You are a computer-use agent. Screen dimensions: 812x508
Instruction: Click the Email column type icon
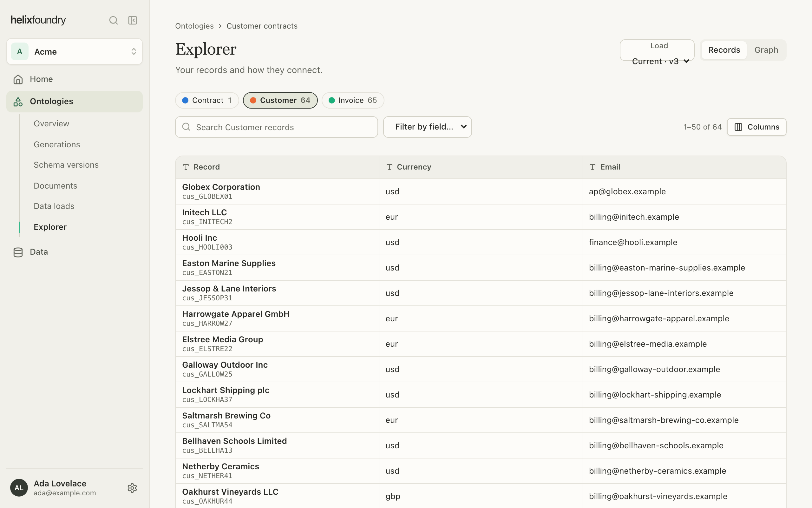click(593, 167)
